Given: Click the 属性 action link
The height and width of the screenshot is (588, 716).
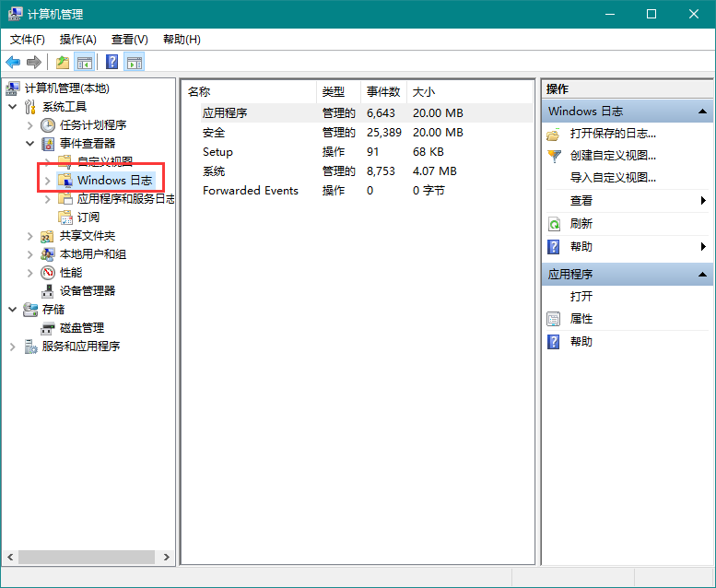Looking at the screenshot, I should point(581,319).
